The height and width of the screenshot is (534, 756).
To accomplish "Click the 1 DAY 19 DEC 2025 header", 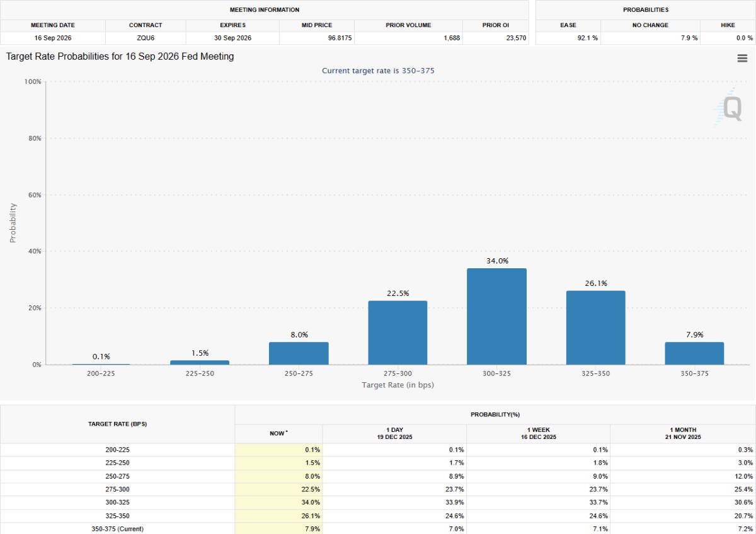I will (x=394, y=433).
